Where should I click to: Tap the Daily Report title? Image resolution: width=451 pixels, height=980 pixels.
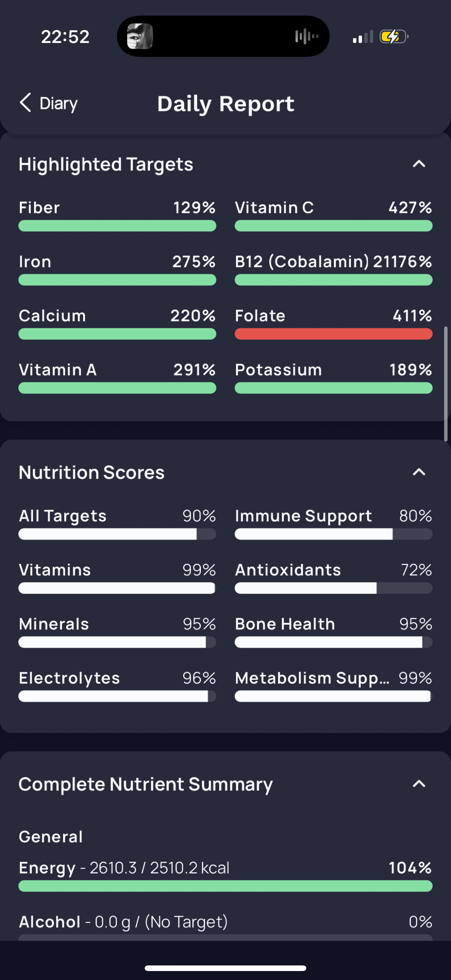[x=226, y=104]
